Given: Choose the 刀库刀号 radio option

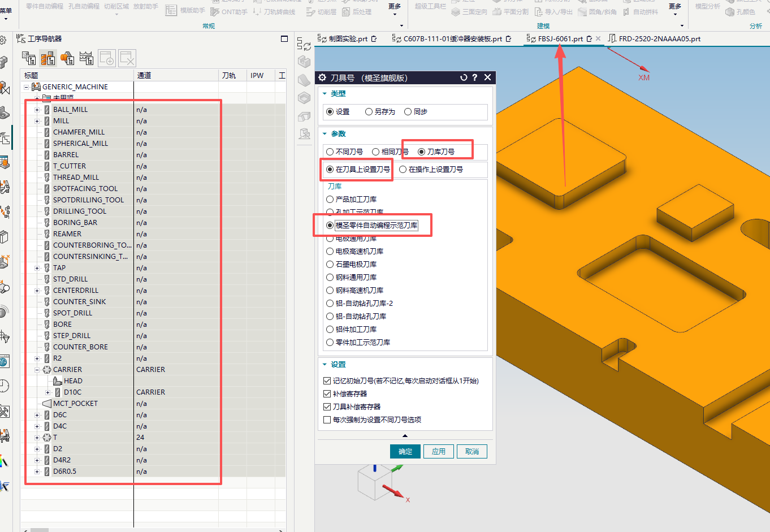Looking at the screenshot, I should [x=421, y=152].
